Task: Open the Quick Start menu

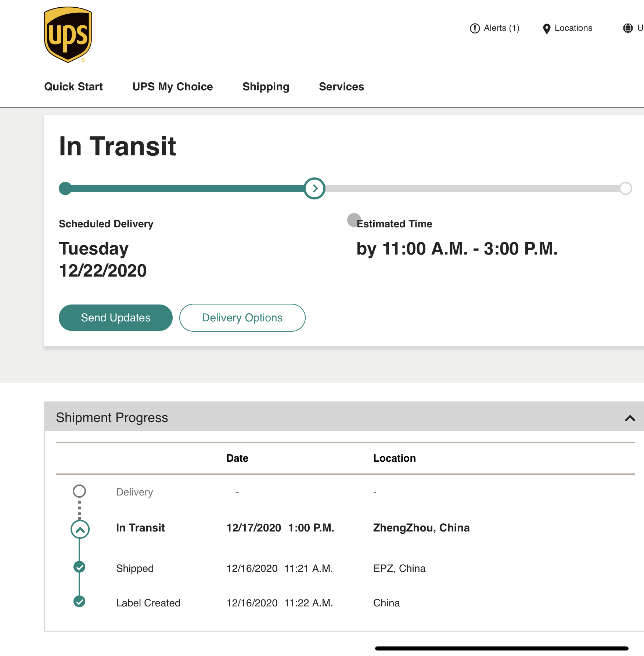Action: click(x=73, y=87)
